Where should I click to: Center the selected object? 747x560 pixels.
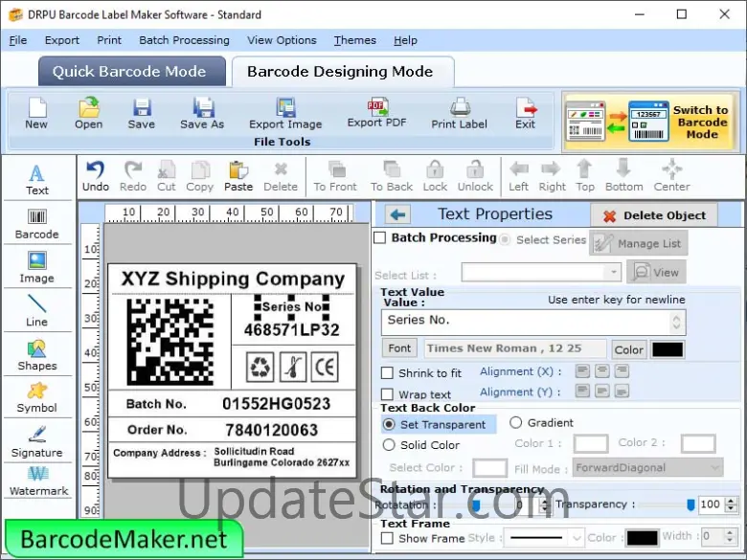[x=671, y=176]
